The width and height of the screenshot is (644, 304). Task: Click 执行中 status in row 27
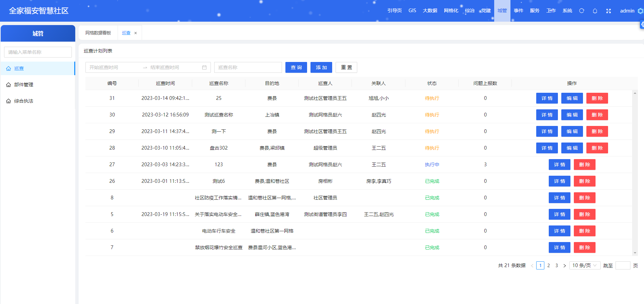point(432,165)
